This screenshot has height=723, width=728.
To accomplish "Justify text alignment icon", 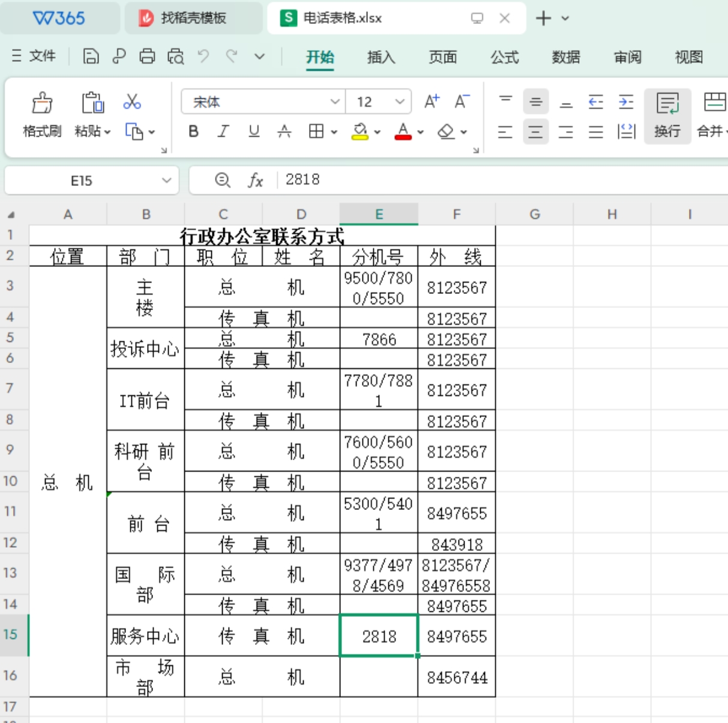I will click(596, 131).
